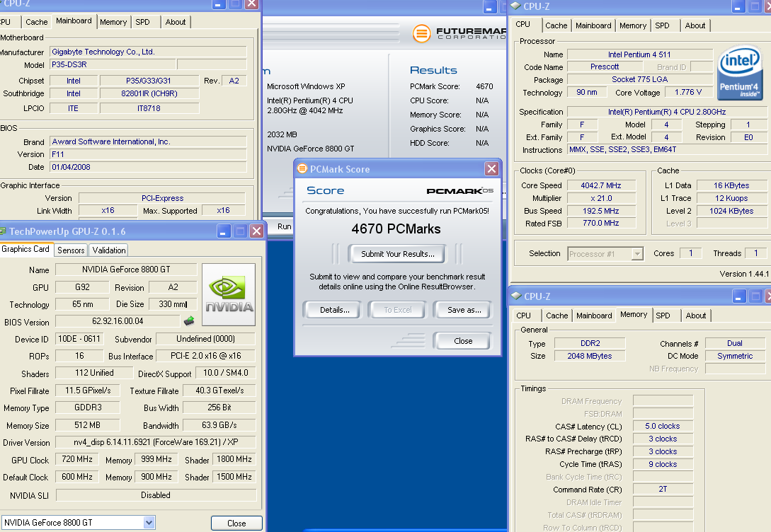Close the GPU-Z window with X
This screenshot has width=771, height=532.
coord(257,231)
